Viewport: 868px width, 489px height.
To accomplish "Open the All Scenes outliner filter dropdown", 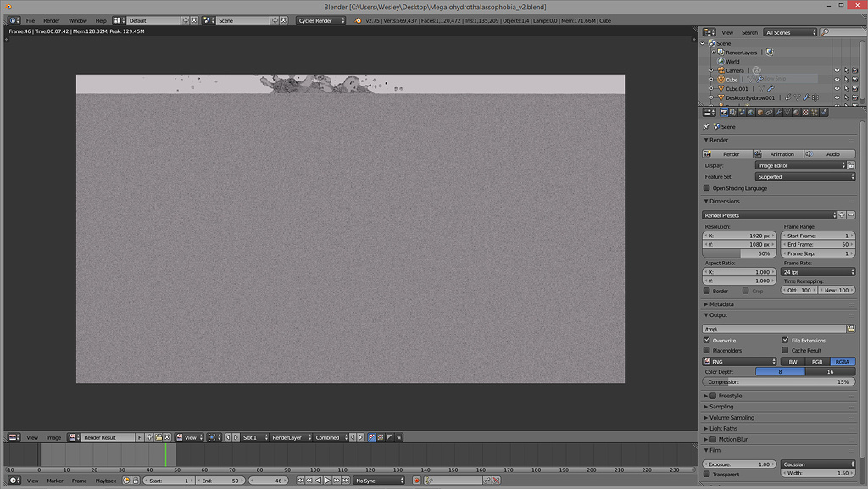I will (x=790, y=33).
